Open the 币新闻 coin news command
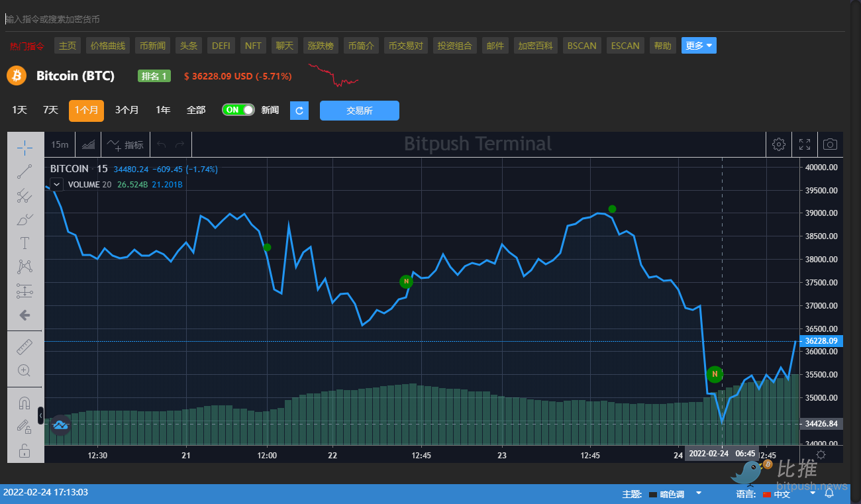Screen dimensions: 861x504 [x=152, y=46]
